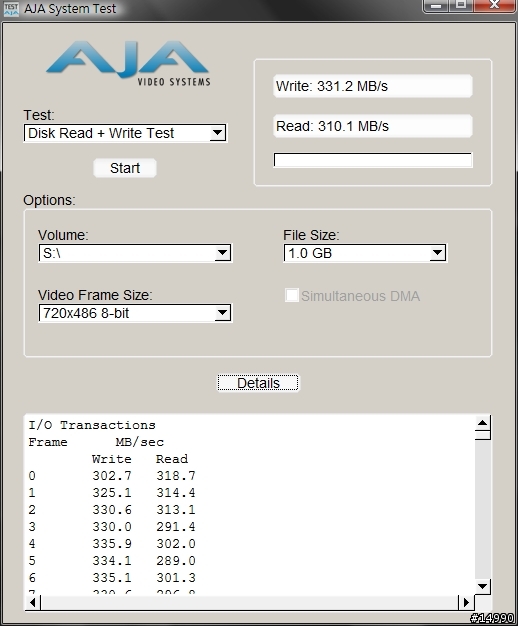
Task: Select frame 3 read value 291.4
Action: (x=176, y=527)
